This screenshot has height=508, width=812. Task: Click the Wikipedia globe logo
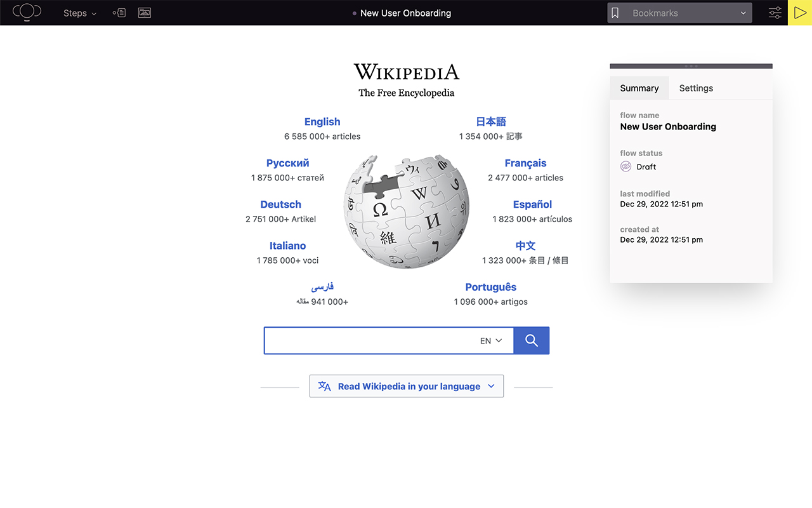point(407,211)
